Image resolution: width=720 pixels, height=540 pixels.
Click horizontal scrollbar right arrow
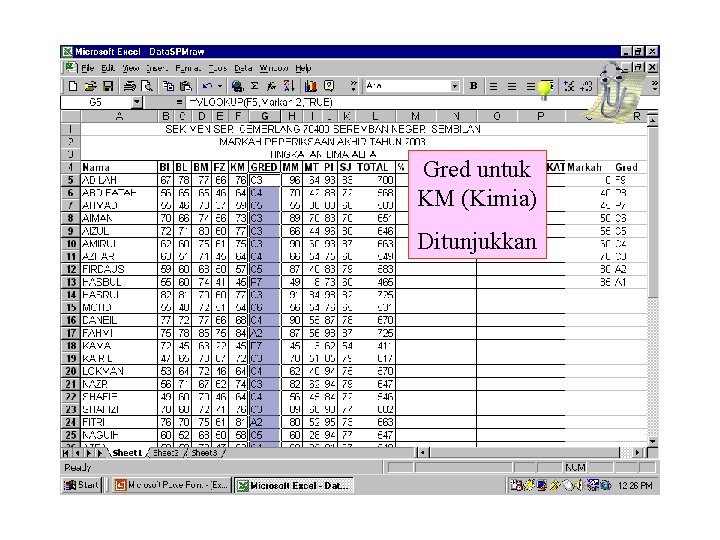coord(637,453)
